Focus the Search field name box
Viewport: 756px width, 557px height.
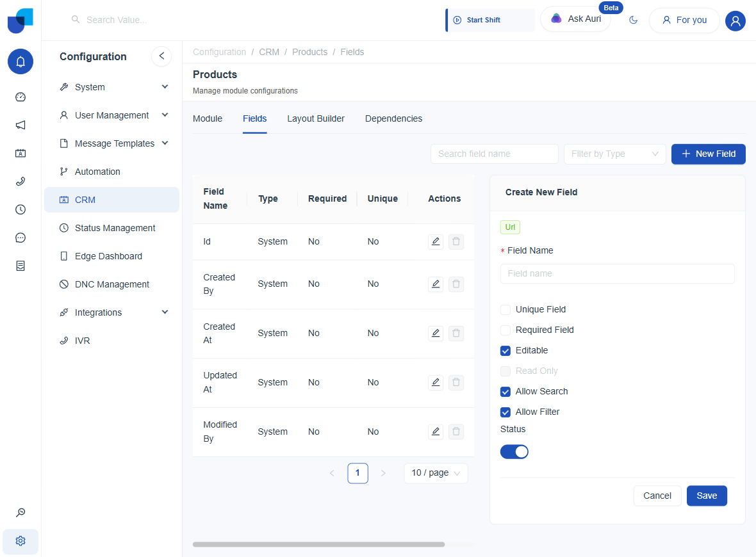click(x=494, y=154)
